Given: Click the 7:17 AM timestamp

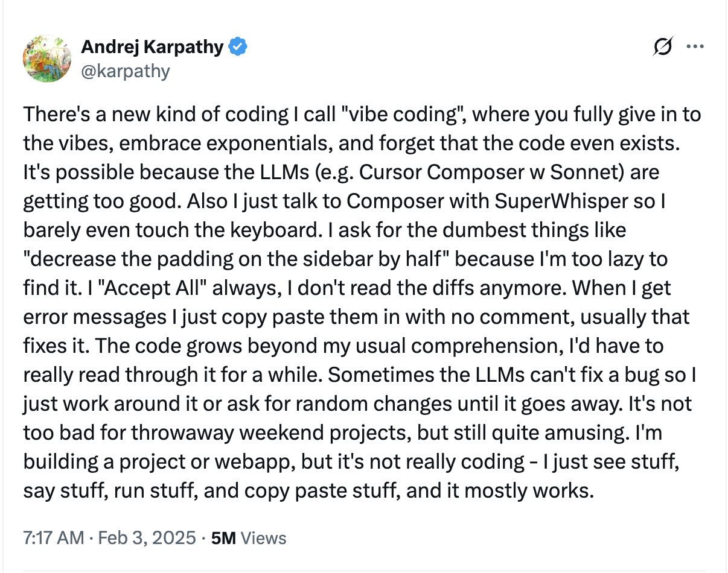Looking at the screenshot, I should pyautogui.click(x=54, y=537).
